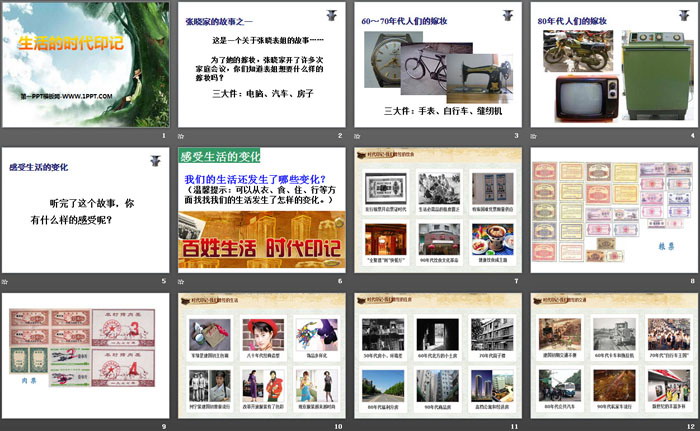Click the slide number 7 label
The height and width of the screenshot is (431, 700).
click(x=516, y=280)
